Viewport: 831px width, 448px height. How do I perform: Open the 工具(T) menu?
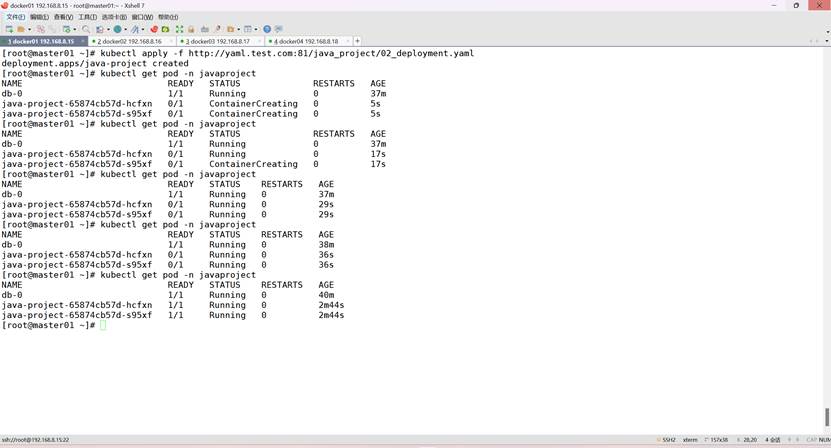tap(87, 17)
